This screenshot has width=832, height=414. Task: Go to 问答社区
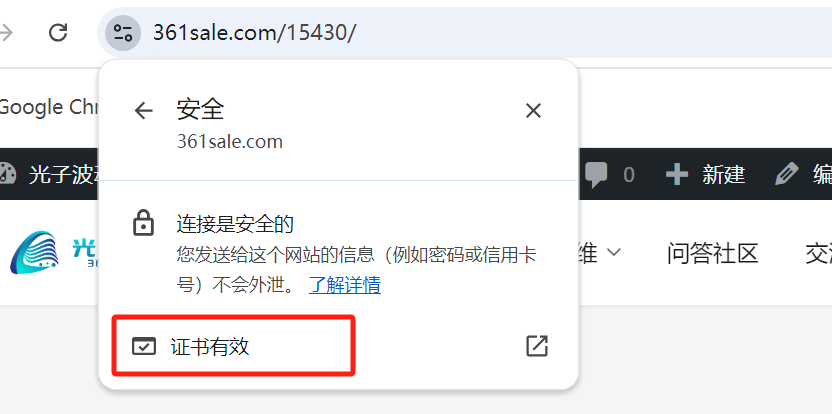click(712, 253)
